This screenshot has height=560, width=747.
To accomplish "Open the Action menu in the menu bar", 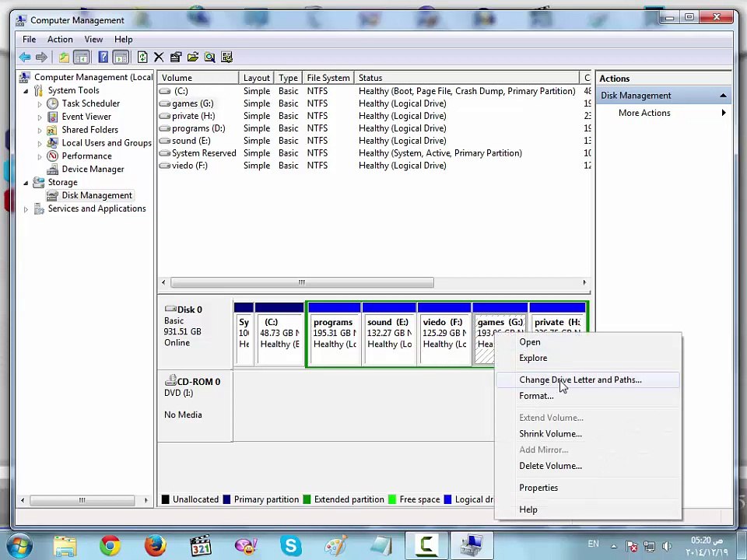I will point(60,40).
